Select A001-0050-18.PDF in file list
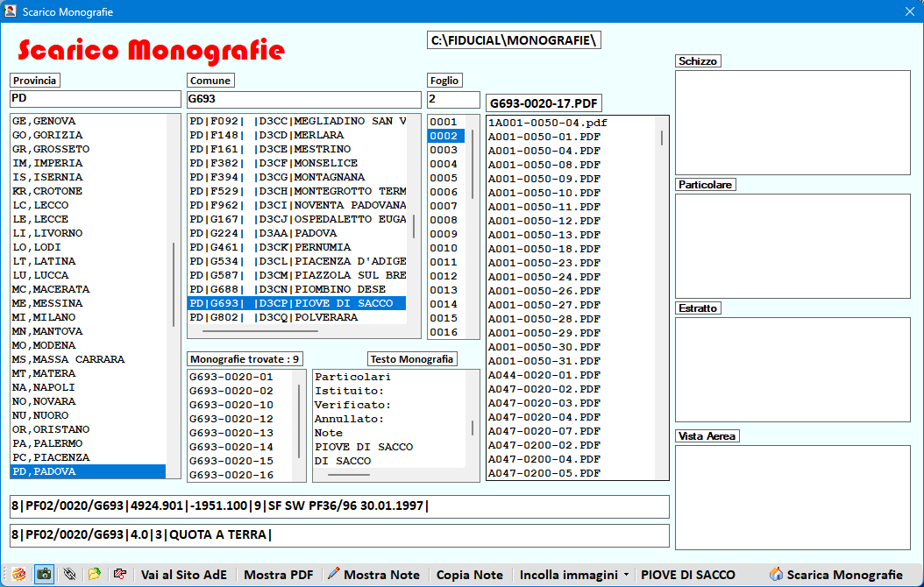This screenshot has width=924, height=587. (571, 249)
